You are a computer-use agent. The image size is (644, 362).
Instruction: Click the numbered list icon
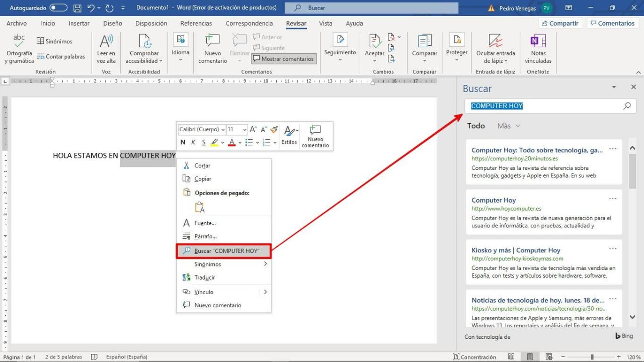266,142
